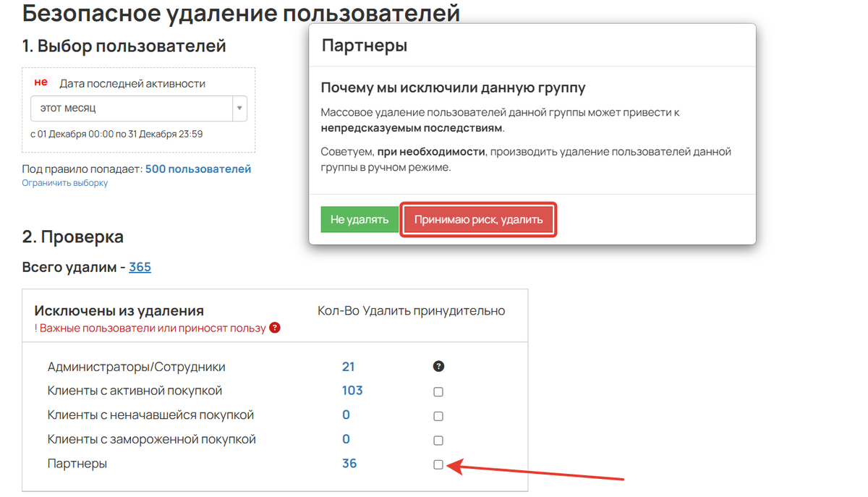Check checkbox for клиенты с неначавшейся покупкой

(438, 415)
